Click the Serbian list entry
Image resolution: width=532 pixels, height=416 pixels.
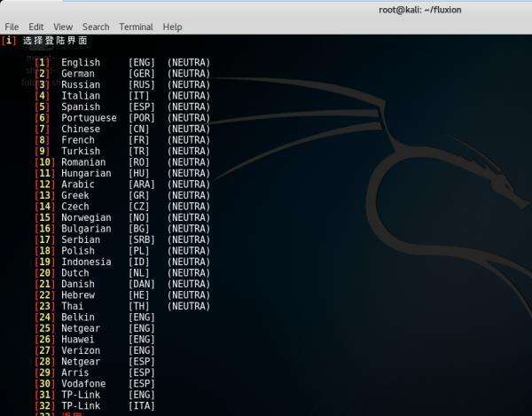coord(81,239)
